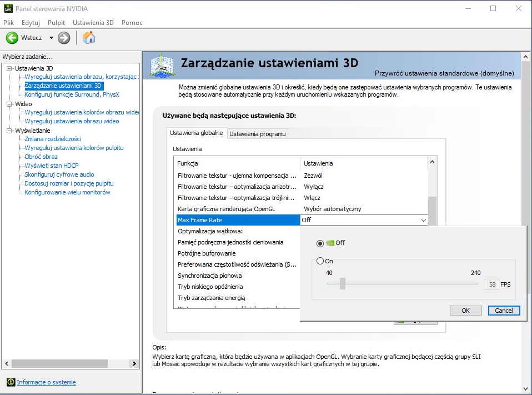Screen dimensions: 532x395
Task: Click the green Back arrow icon
Action: click(12, 38)
